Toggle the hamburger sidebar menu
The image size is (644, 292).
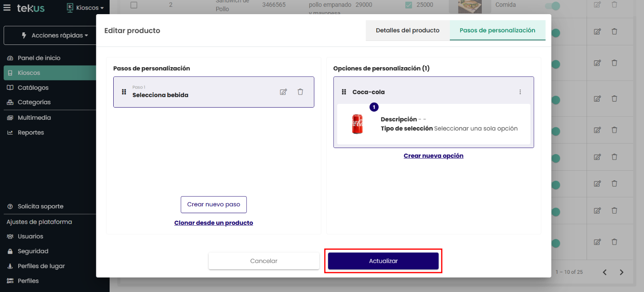(7, 8)
